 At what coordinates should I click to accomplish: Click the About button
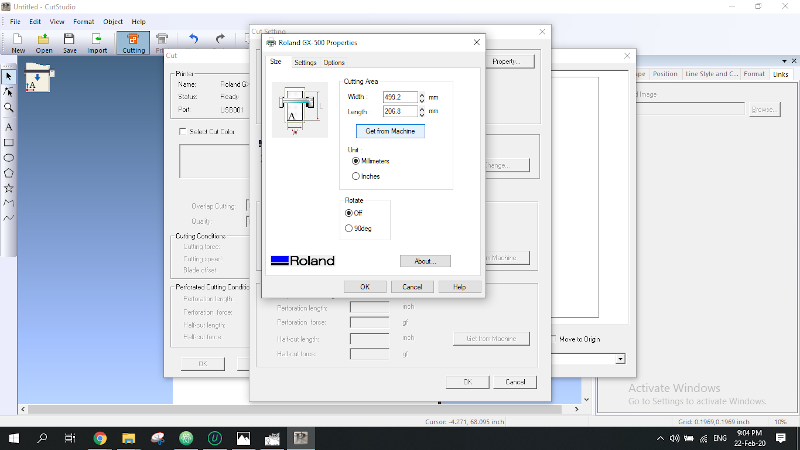click(x=425, y=261)
